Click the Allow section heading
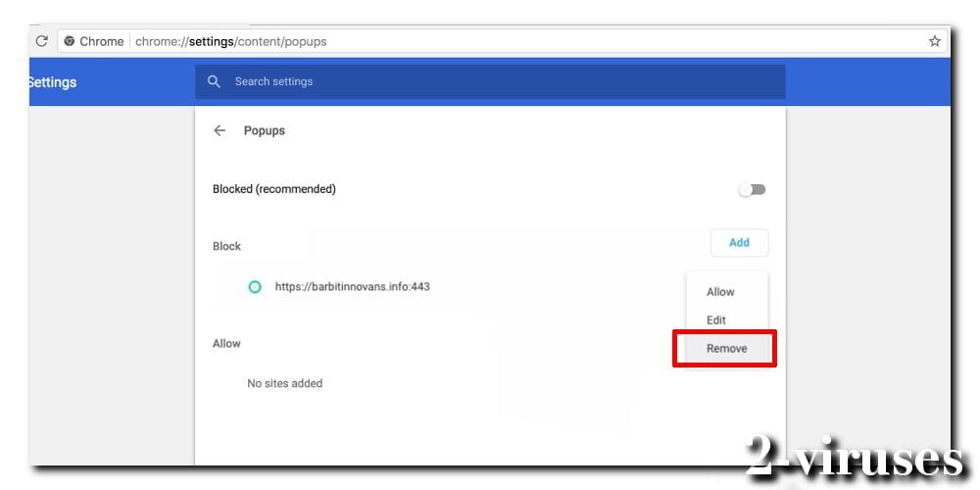Screen dimensions: 980x490 [226, 343]
